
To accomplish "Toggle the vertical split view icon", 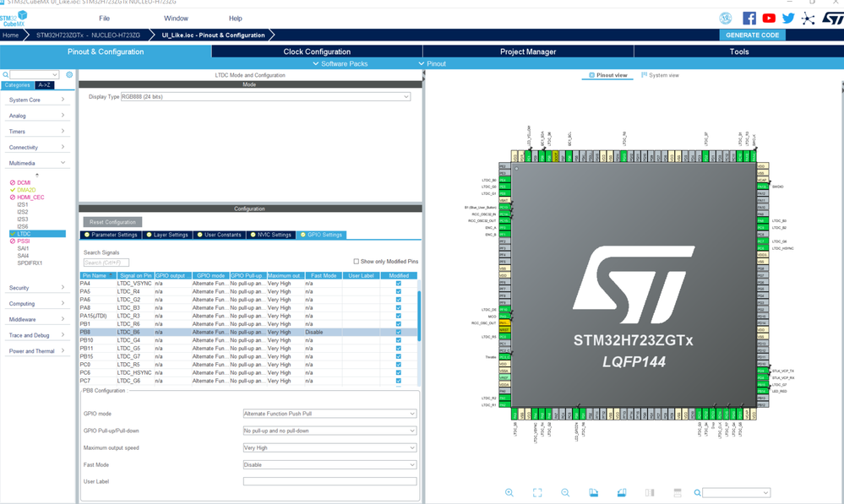I will (650, 493).
